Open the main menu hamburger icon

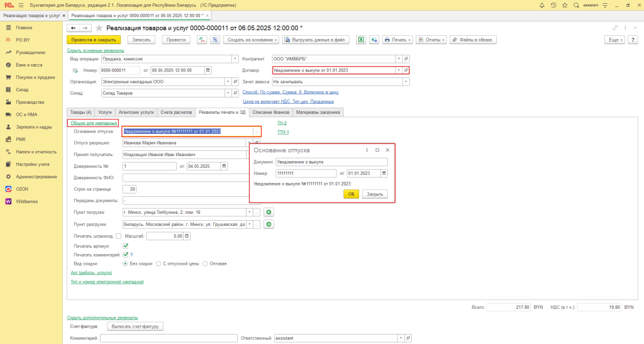coord(21,5)
